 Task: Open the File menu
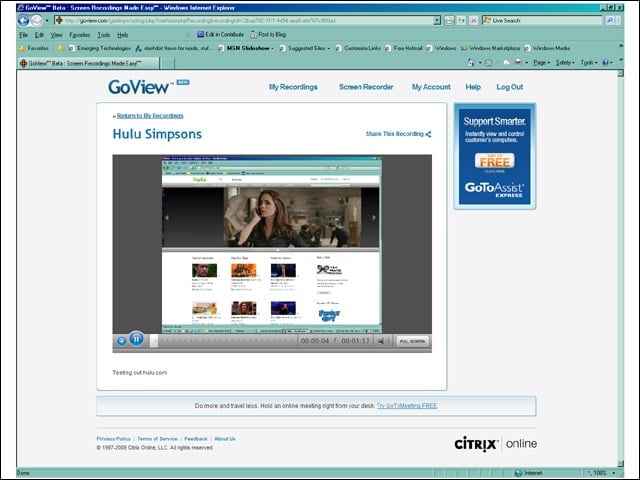pos(24,35)
